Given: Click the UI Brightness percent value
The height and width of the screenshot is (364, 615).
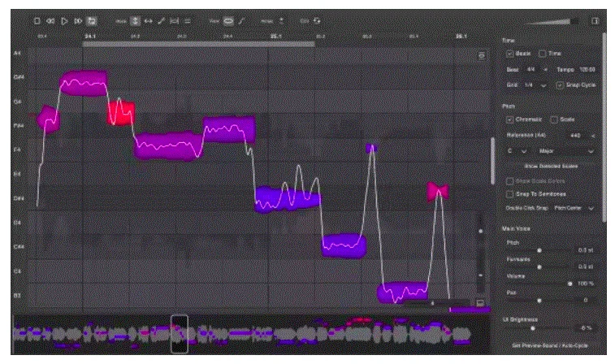Looking at the screenshot, I should [585, 328].
